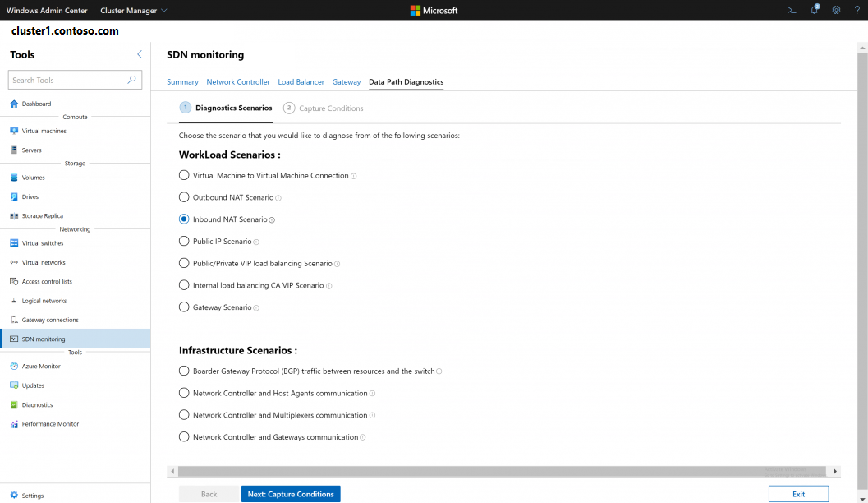Select Outbound NAT Scenario radio button
868x503 pixels.
[184, 197]
